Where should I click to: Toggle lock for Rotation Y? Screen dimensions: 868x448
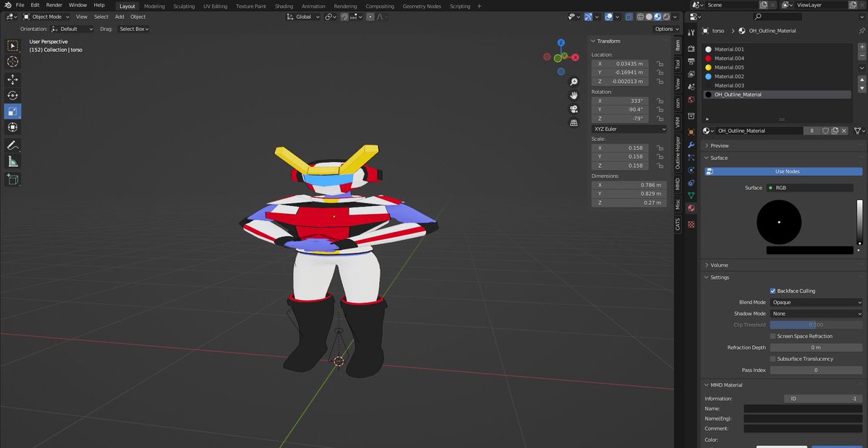click(x=659, y=110)
